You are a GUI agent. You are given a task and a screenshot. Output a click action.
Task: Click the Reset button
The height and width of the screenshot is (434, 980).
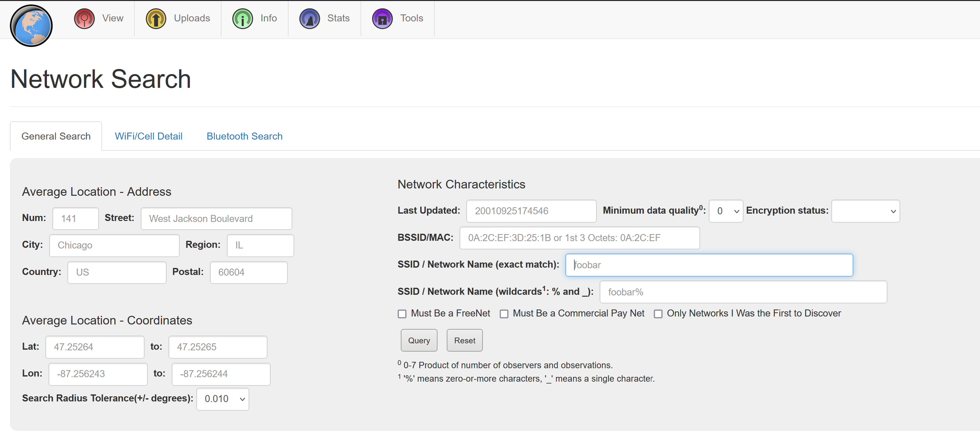point(465,340)
